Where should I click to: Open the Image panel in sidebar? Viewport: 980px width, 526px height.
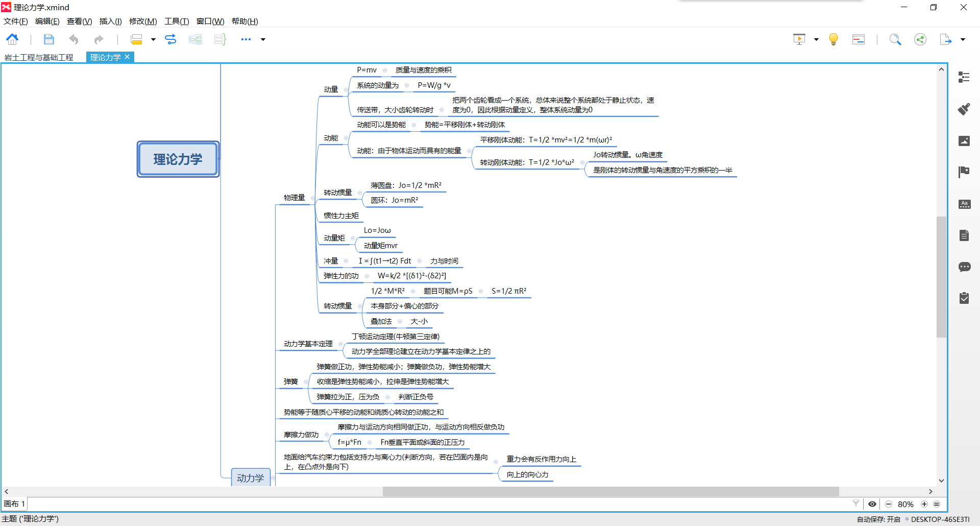pos(964,141)
